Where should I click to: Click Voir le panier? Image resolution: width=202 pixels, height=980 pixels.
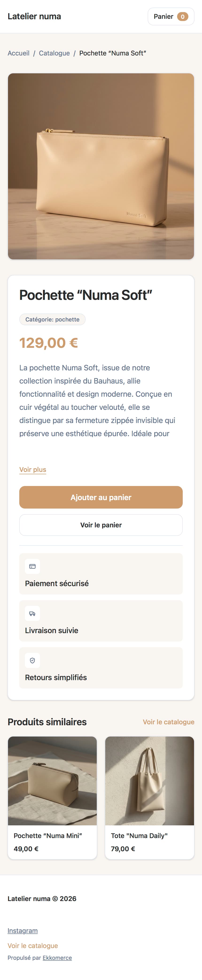(x=101, y=525)
